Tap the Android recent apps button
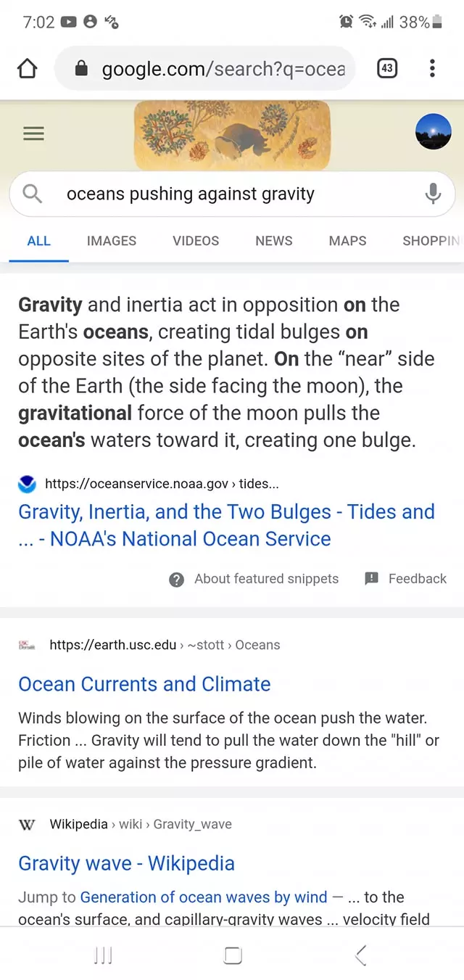 click(104, 955)
